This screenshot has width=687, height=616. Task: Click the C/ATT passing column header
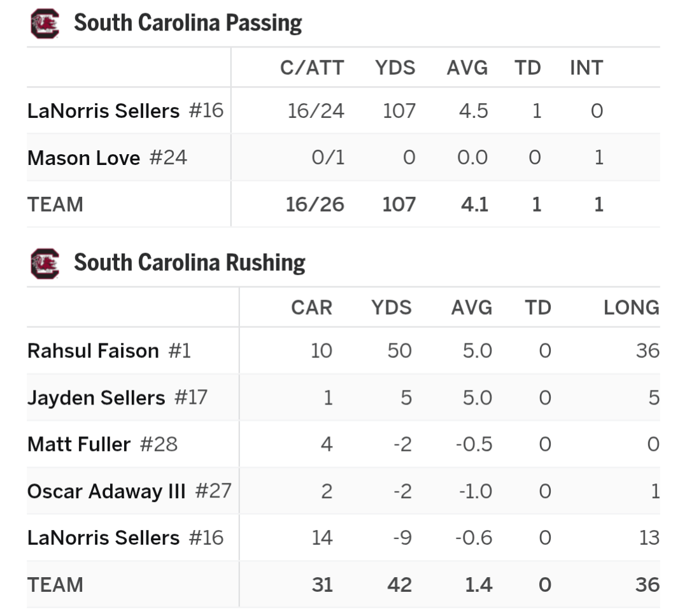point(312,68)
